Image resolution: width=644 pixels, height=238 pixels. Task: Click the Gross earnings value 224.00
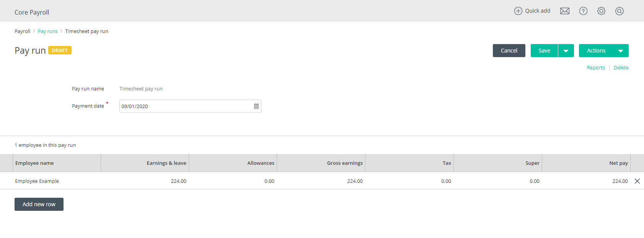(x=355, y=181)
